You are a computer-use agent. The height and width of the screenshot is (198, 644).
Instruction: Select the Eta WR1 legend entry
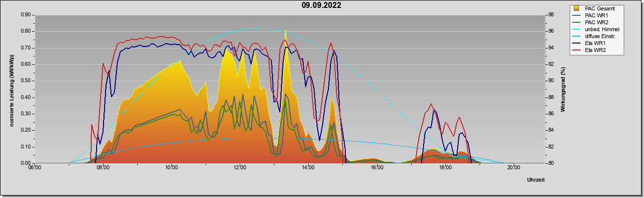(592, 43)
